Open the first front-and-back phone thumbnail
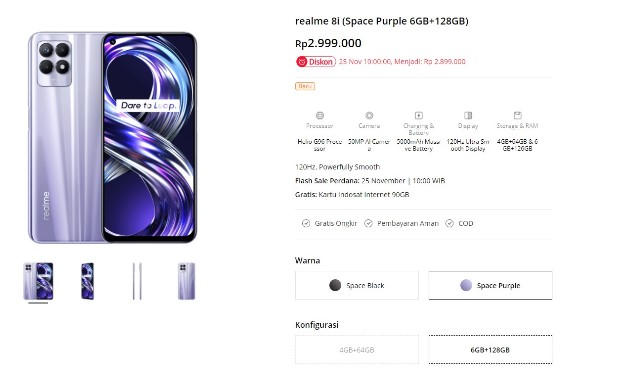 tap(38, 281)
